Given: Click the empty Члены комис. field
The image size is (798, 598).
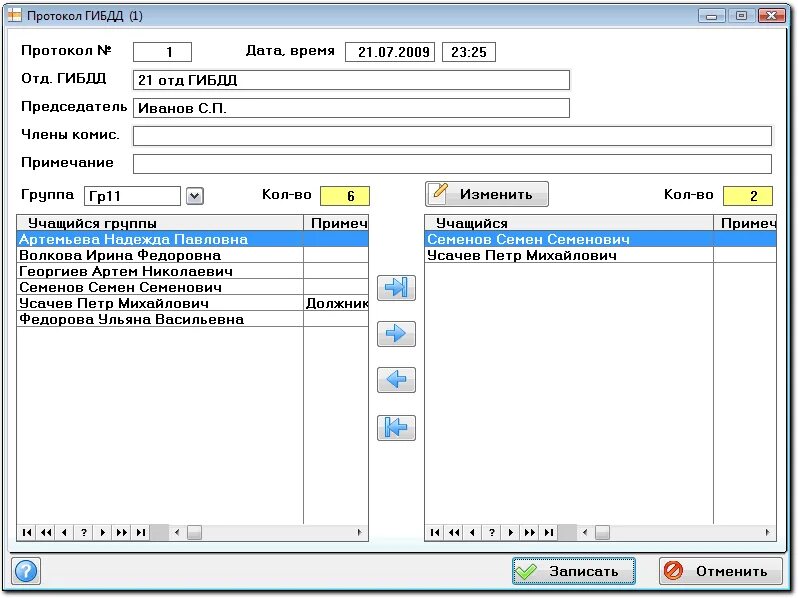Looking at the screenshot, I should pyautogui.click(x=452, y=136).
